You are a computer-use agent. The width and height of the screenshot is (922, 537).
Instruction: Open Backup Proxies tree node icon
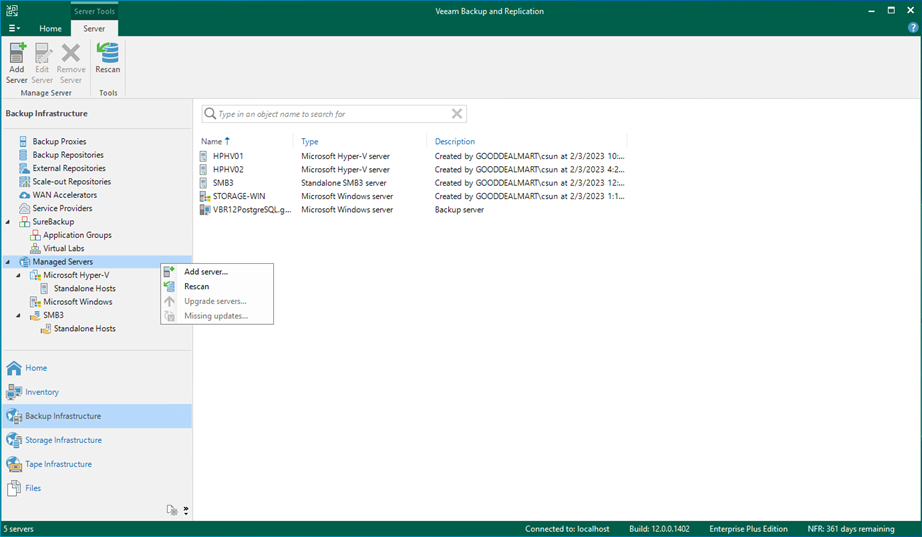tap(24, 141)
